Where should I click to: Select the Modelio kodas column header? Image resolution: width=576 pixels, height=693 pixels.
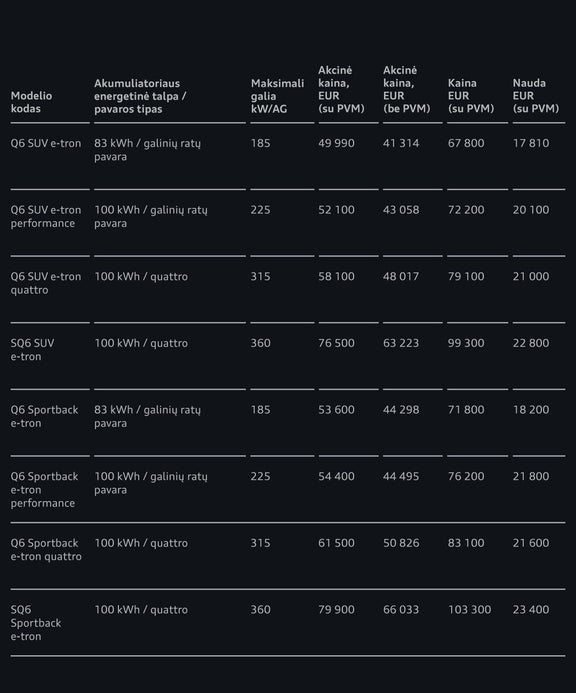click(x=31, y=102)
